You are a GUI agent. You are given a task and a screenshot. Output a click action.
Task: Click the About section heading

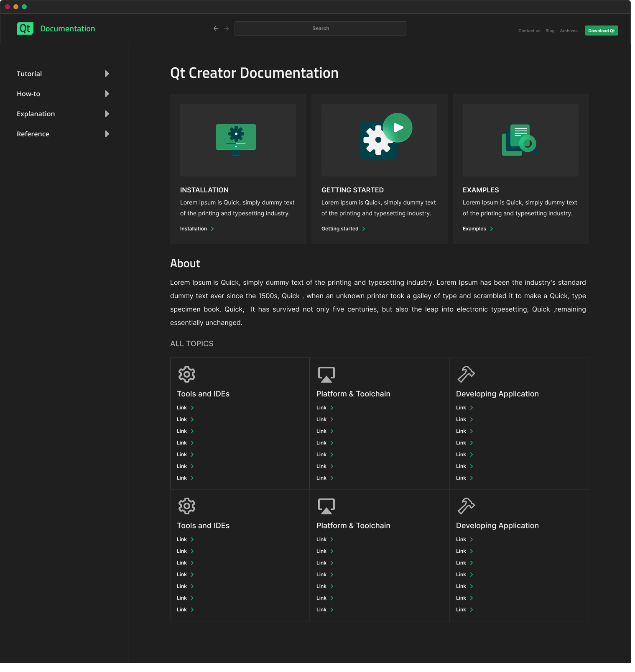185,263
